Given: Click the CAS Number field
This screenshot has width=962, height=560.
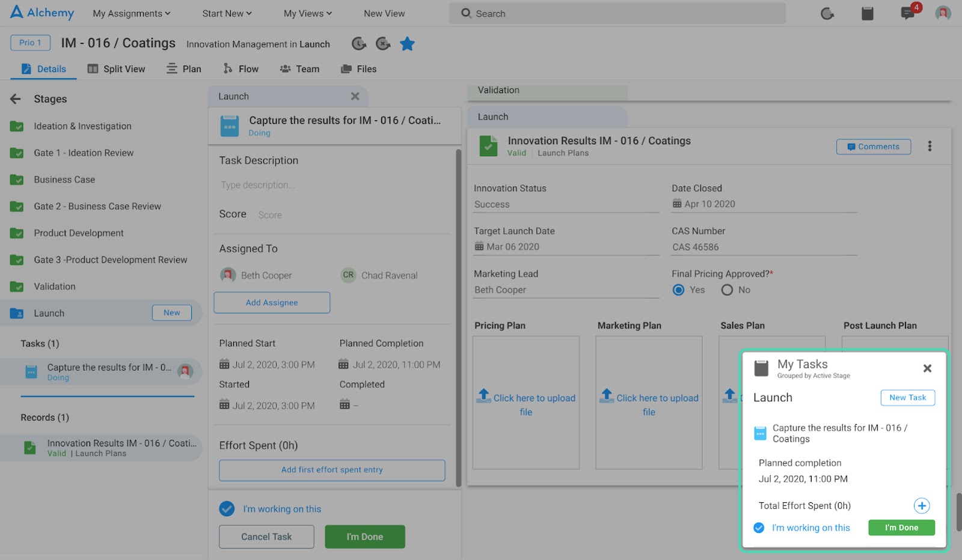Looking at the screenshot, I should 764,247.
